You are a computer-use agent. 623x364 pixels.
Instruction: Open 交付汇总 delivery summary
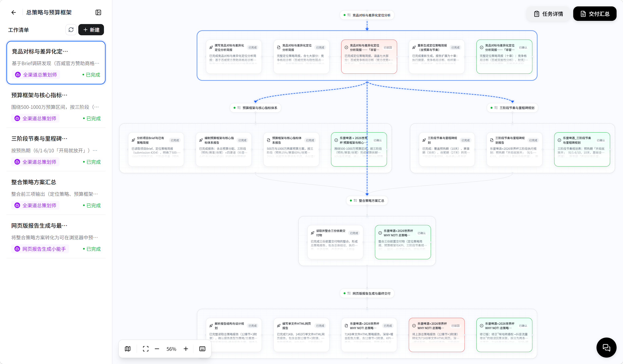click(x=594, y=14)
